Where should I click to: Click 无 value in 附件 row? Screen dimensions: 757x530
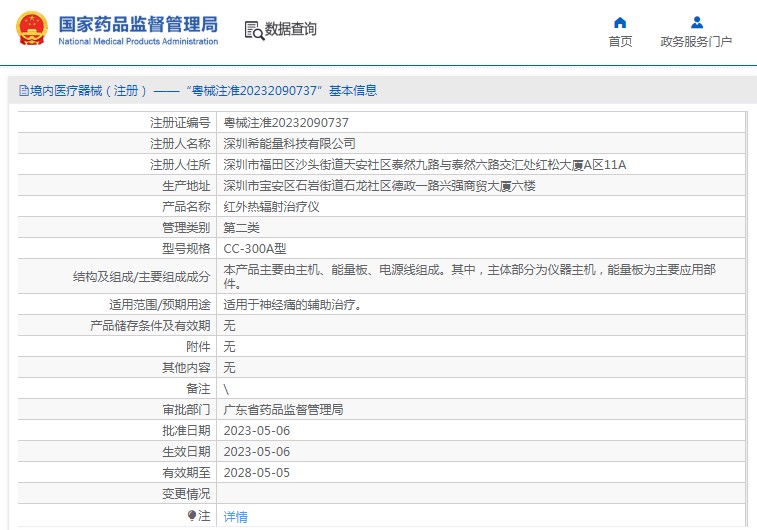click(x=229, y=347)
